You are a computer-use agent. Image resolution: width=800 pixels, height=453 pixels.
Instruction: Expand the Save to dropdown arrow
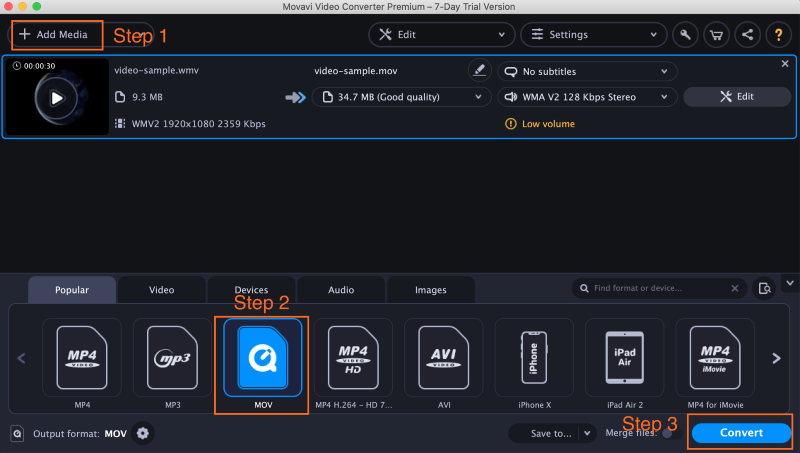[x=587, y=433]
